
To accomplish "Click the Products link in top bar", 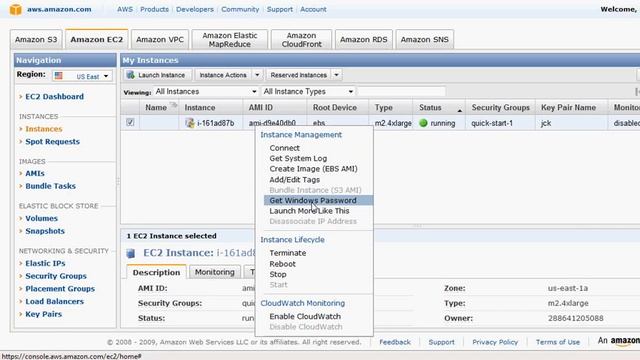I will click(154, 9).
